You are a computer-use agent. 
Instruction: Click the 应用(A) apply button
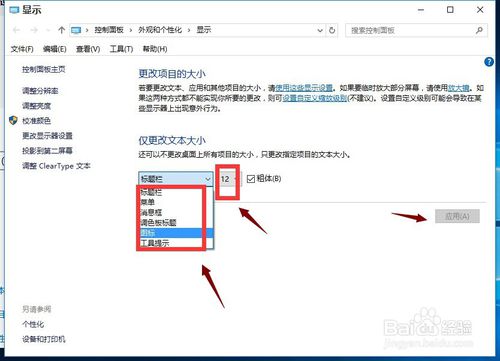click(457, 216)
